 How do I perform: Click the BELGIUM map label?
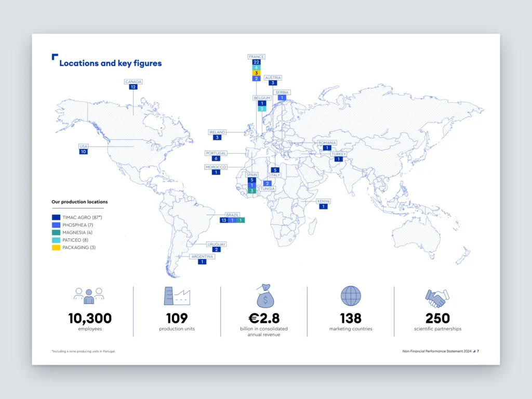tap(262, 98)
